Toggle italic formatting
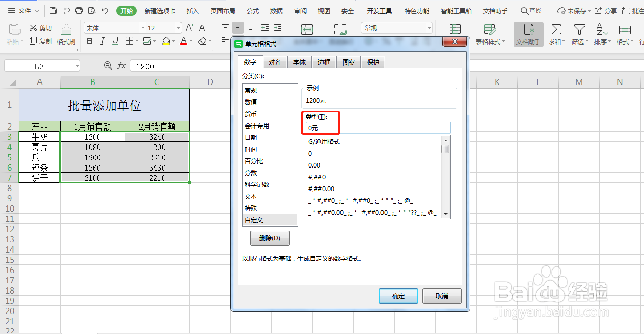 [x=102, y=40]
